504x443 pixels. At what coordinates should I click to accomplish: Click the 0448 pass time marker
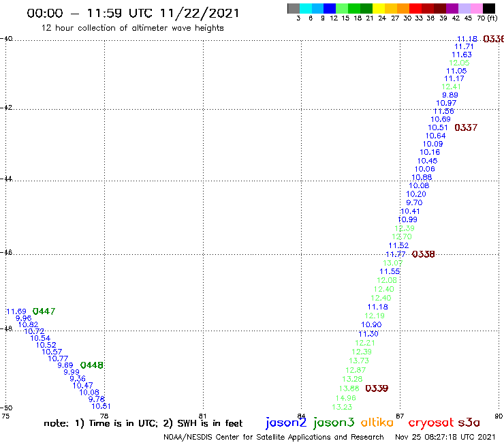92,365
